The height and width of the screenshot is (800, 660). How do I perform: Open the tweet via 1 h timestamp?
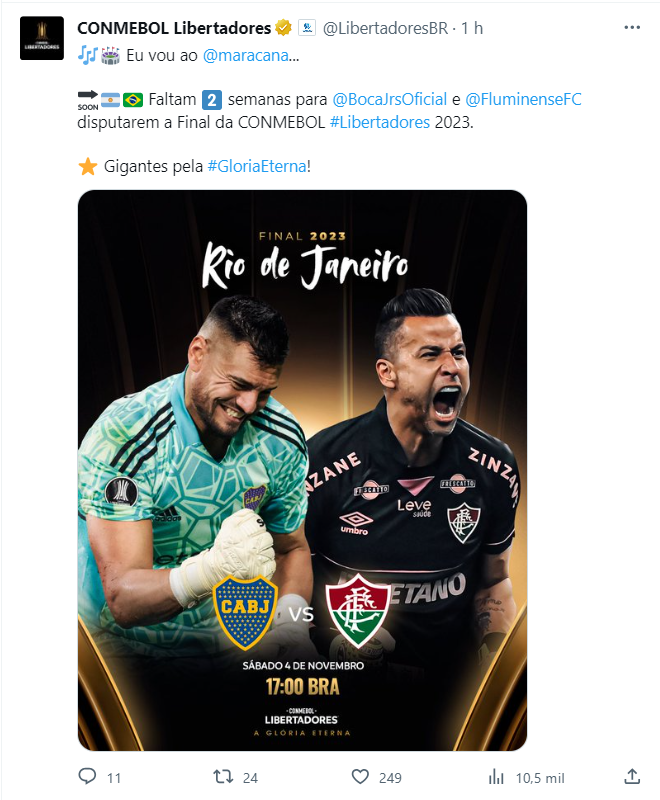(x=472, y=28)
